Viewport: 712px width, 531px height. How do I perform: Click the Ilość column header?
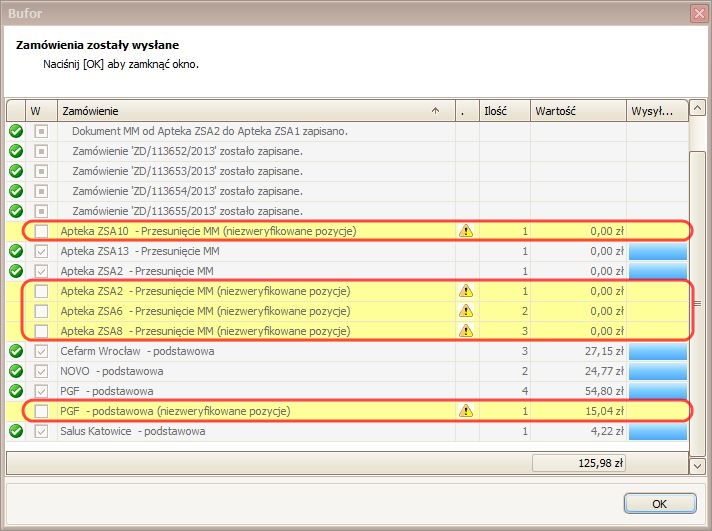(x=503, y=111)
